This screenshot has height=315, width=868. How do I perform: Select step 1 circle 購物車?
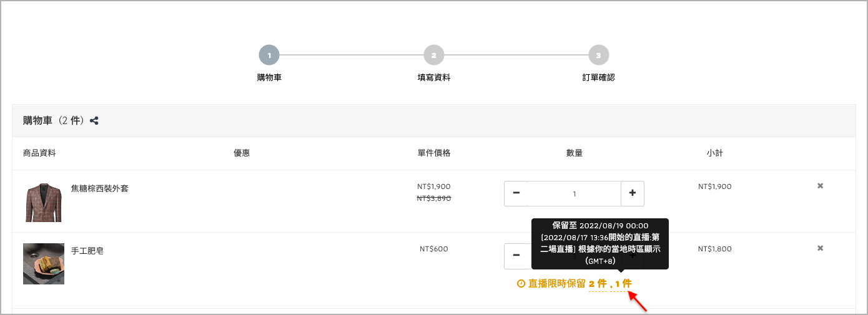pos(269,55)
